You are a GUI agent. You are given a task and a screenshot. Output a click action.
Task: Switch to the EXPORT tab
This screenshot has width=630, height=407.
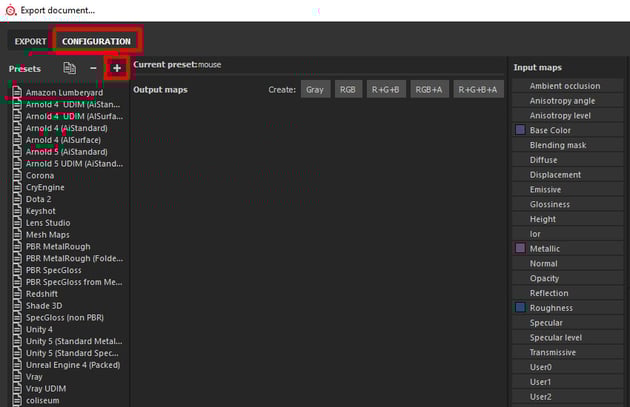pyautogui.click(x=30, y=41)
